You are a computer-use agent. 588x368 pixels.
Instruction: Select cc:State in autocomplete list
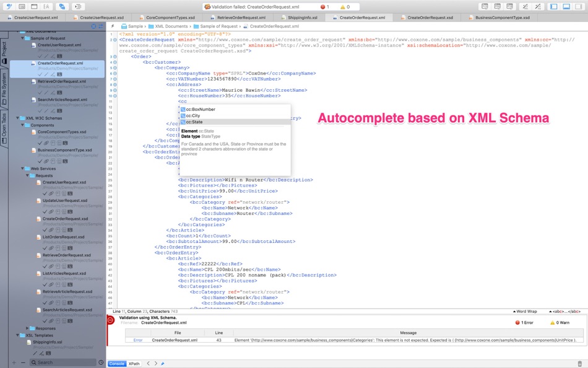coord(235,122)
